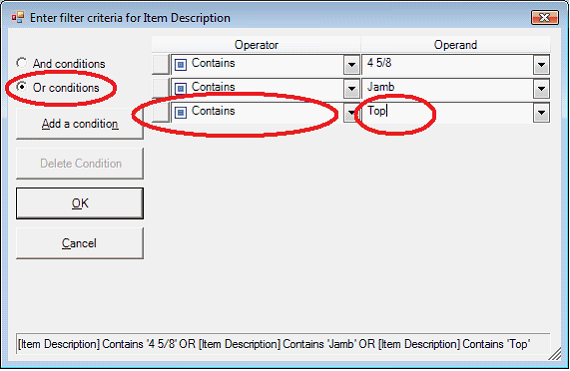
Task: Click the Contains operator icon in first row
Action: 181,65
